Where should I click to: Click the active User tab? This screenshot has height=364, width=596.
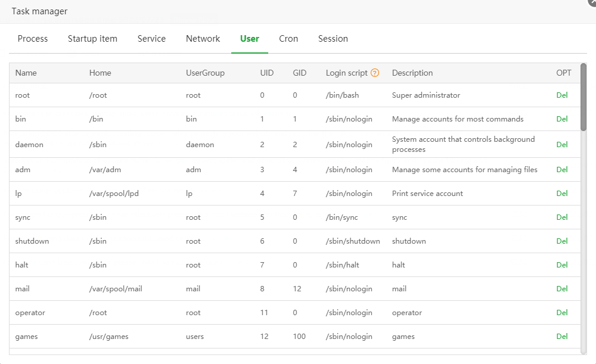coord(249,39)
